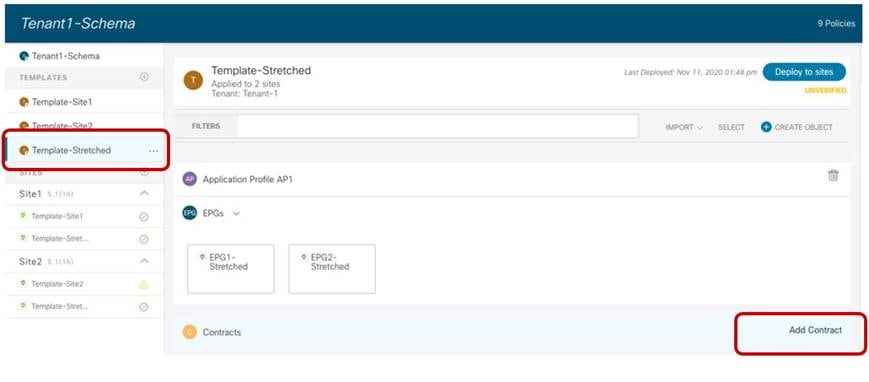Click 9 Policies in header
The image size is (869, 382).
[836, 24]
